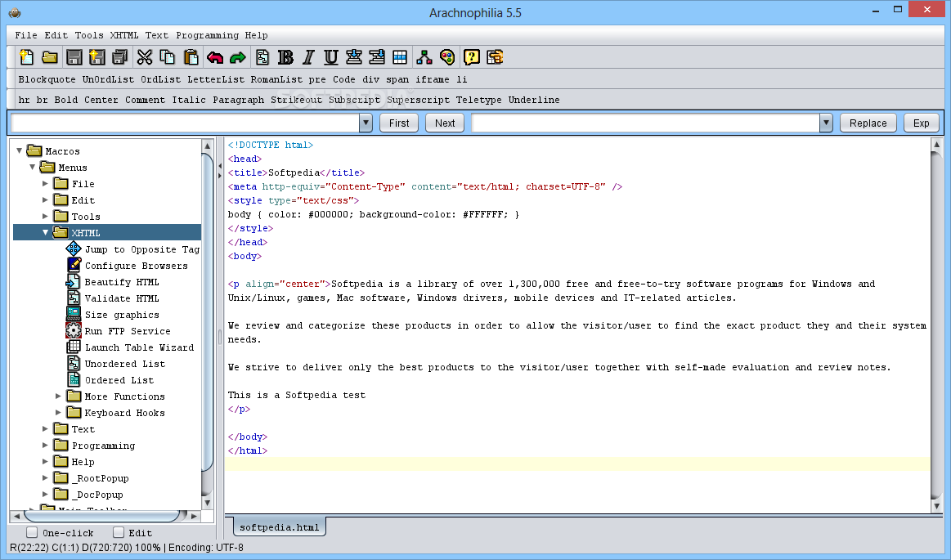The width and height of the screenshot is (951, 560).
Task: Open help with the question mark icon
Action: [471, 57]
